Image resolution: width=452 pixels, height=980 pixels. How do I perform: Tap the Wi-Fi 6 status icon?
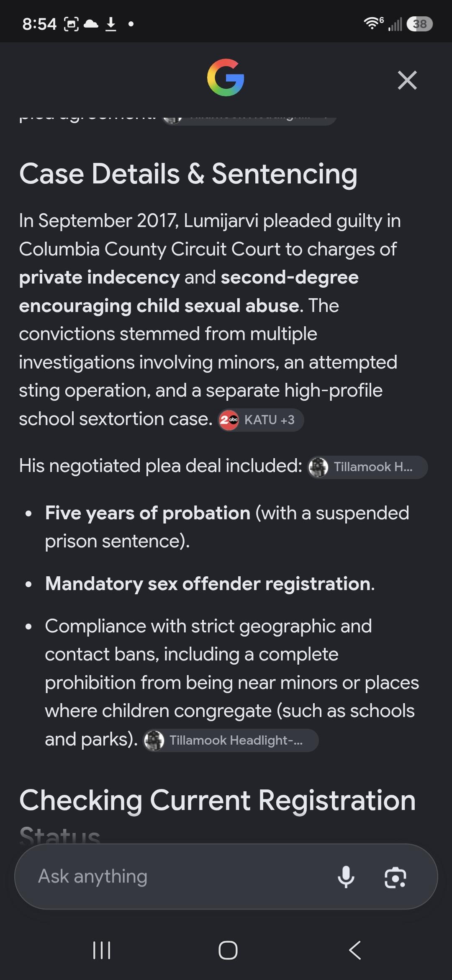373,23
